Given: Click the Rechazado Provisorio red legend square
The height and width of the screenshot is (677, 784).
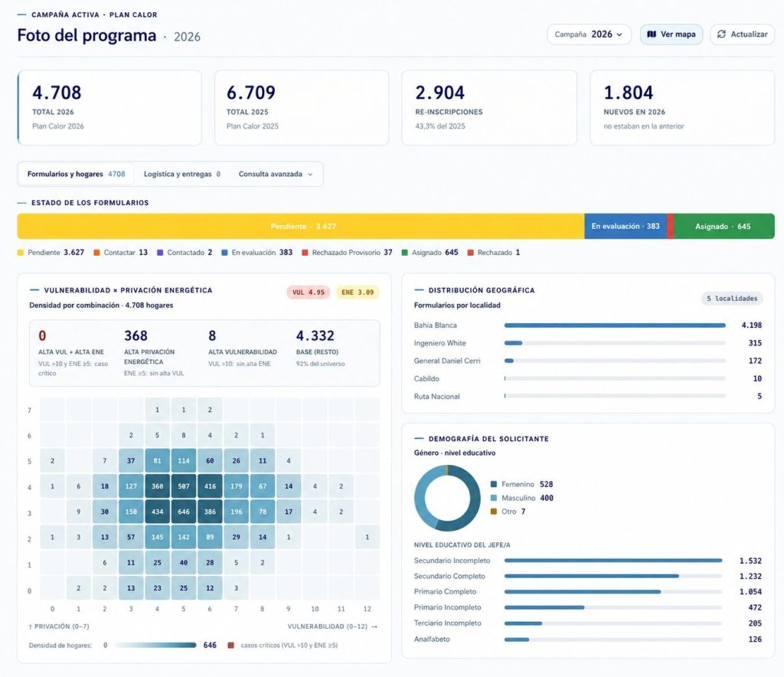Looking at the screenshot, I should [x=305, y=253].
